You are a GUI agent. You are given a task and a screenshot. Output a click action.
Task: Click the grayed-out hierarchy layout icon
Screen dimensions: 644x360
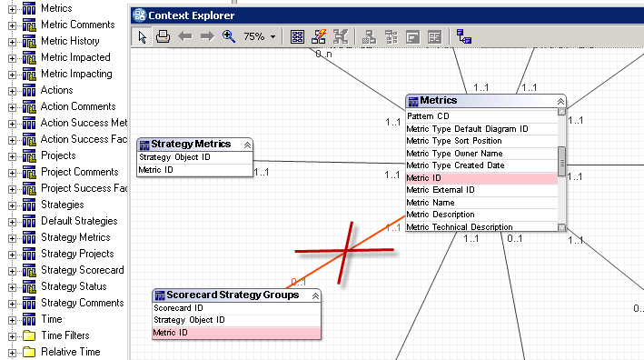[369, 37]
